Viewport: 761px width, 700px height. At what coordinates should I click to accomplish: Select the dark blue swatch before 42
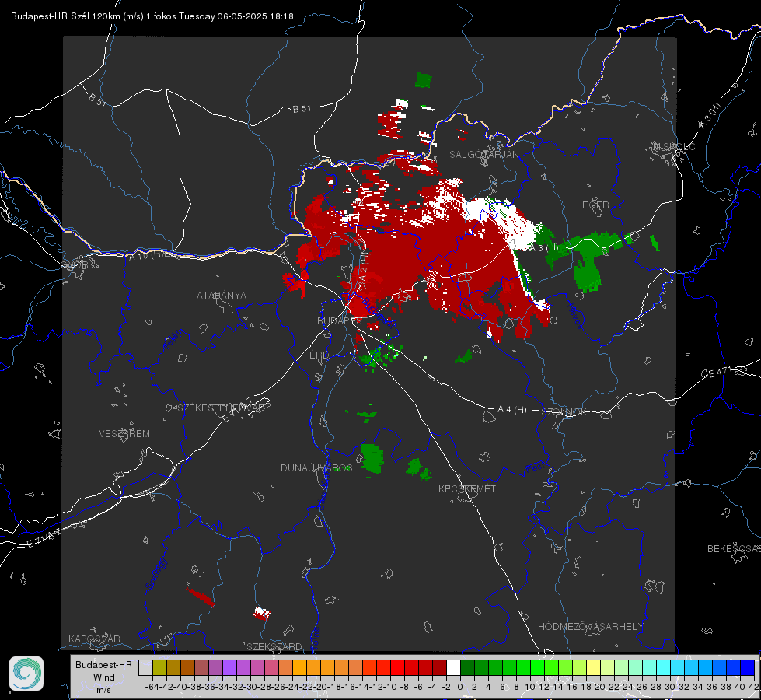(748, 668)
